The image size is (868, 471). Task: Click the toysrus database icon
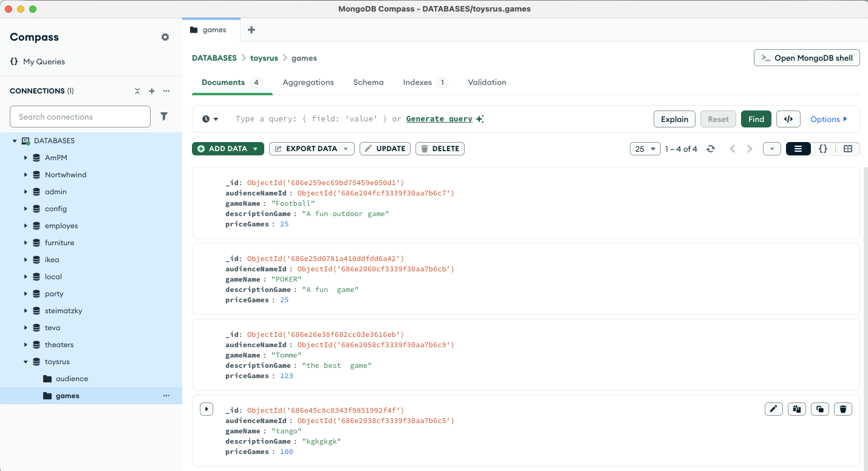tap(36, 362)
